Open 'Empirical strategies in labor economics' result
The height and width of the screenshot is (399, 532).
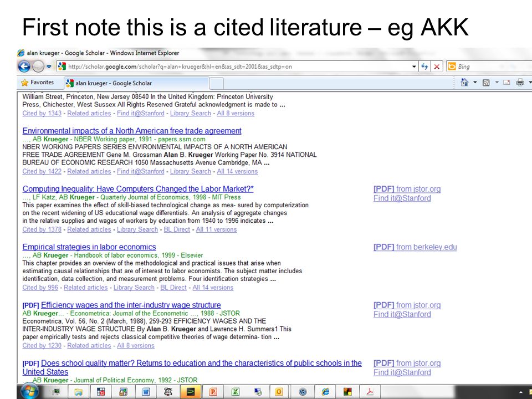pyautogui.click(x=89, y=247)
